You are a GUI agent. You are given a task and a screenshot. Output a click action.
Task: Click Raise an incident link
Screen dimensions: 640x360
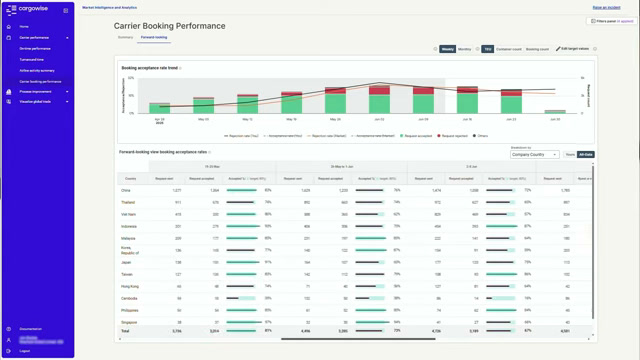pos(606,7)
